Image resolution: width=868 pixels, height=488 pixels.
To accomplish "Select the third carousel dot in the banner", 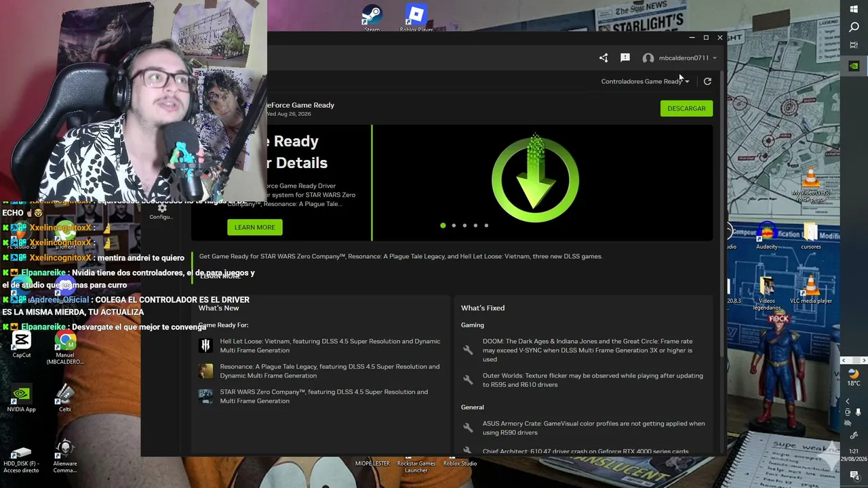I will [465, 226].
